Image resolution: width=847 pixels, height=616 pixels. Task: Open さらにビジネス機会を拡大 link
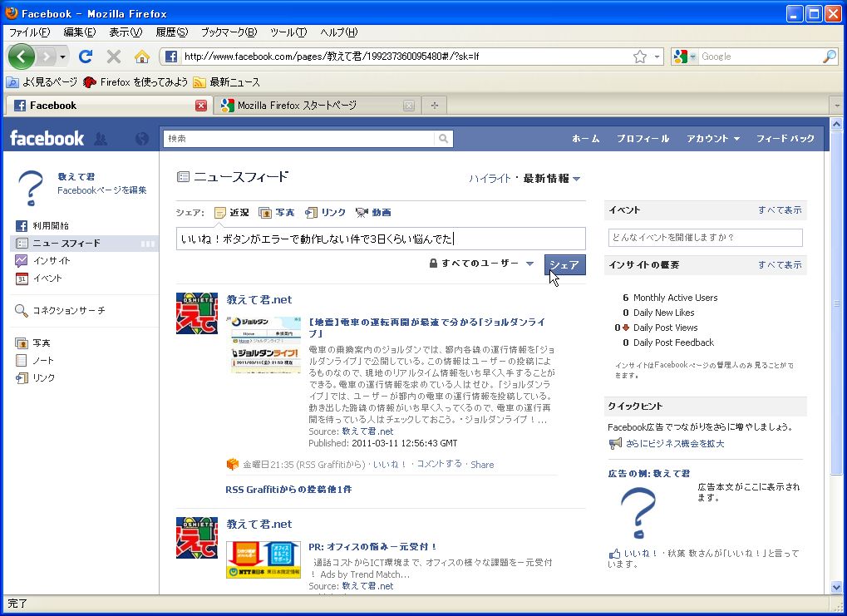(675, 444)
